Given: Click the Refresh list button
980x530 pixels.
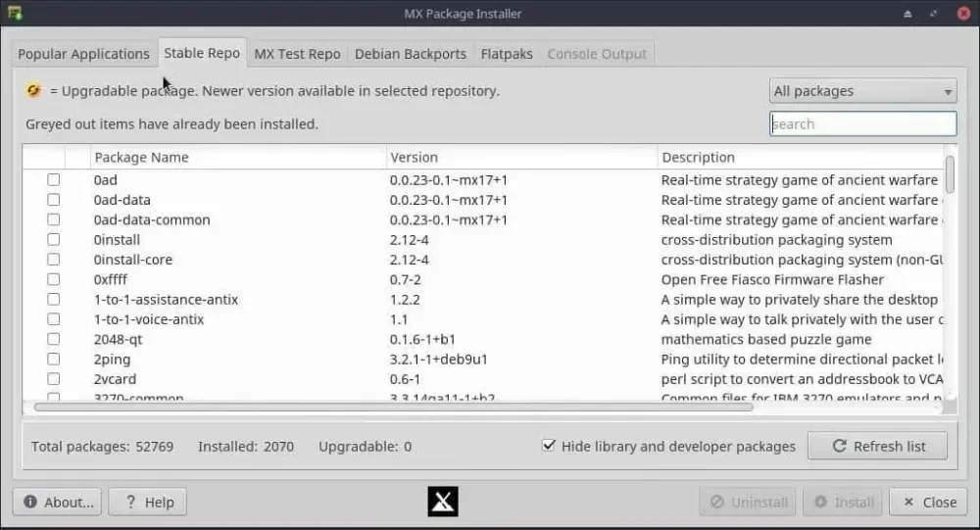Looking at the screenshot, I should pos(877,447).
